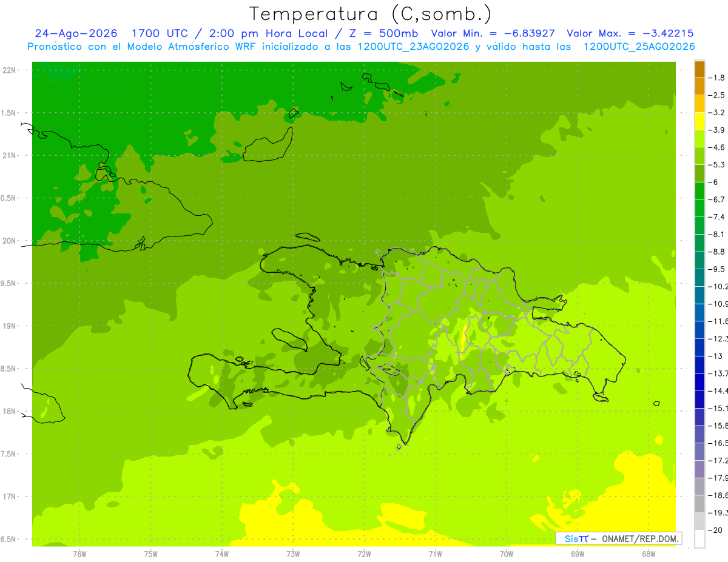
Task: Click the '1200UTC_25AGO2026' validity end text
Action: [639, 47]
